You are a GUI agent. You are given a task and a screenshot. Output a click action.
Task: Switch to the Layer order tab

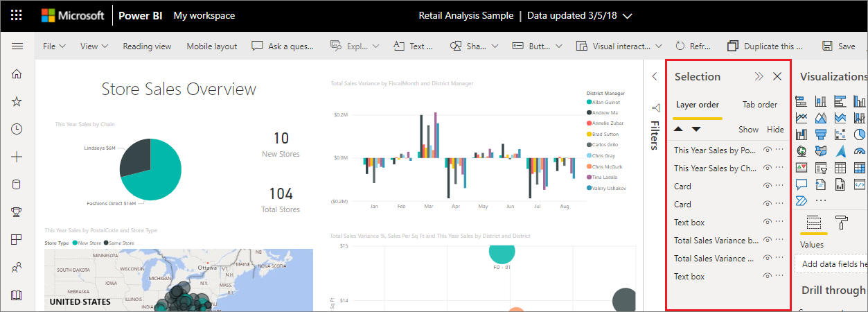(698, 105)
